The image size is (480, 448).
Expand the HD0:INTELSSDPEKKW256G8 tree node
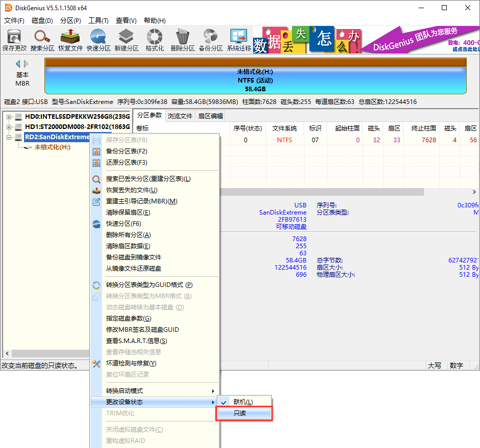(9, 117)
